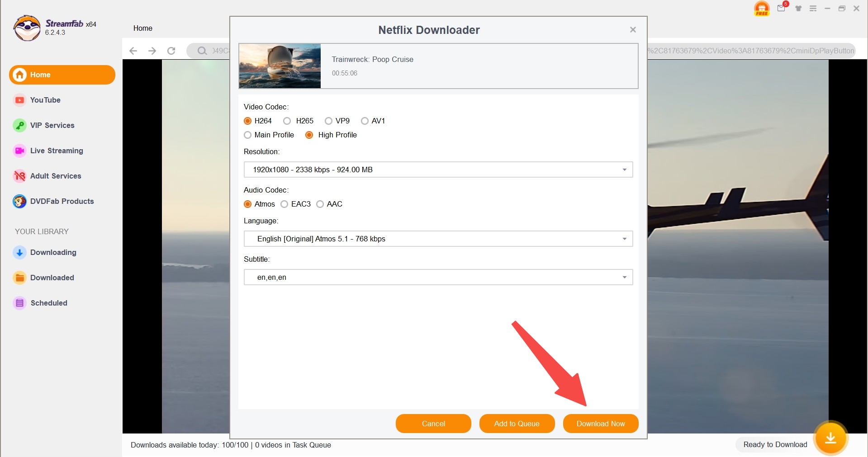
Task: Open the Resolution dropdown
Action: coord(438,170)
